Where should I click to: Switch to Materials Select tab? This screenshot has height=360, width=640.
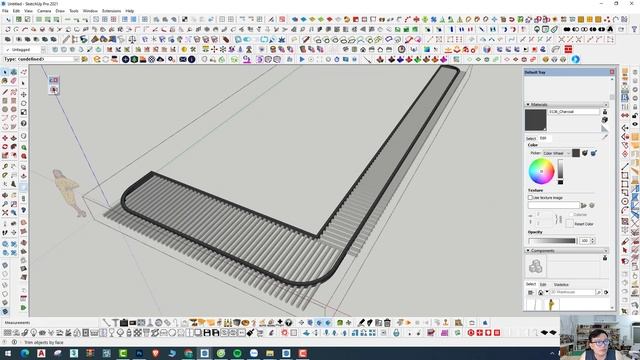pos(531,139)
